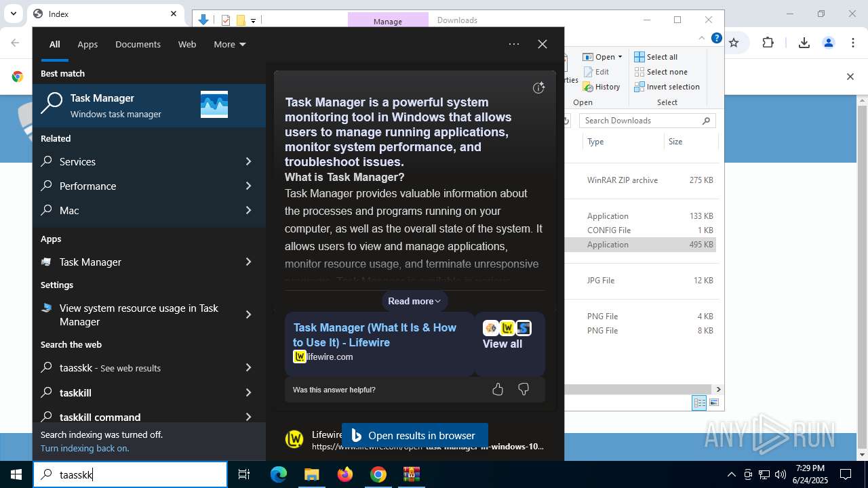
Task: Expand View system resource usage setting arrow
Action: 248,314
